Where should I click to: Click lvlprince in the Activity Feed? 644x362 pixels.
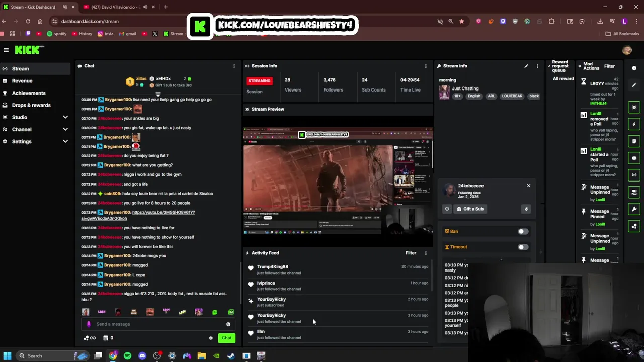pyautogui.click(x=266, y=283)
